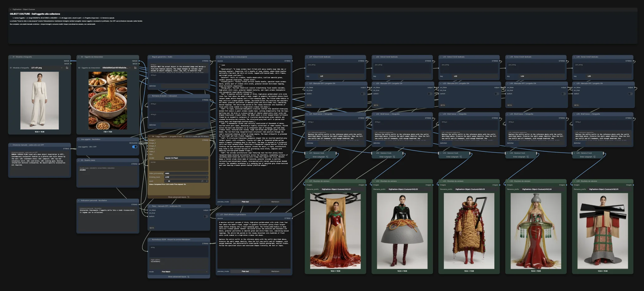Toggle the switch in L02 Manuale OFF / progetto ON
This screenshot has width=644, height=291.
430,94
